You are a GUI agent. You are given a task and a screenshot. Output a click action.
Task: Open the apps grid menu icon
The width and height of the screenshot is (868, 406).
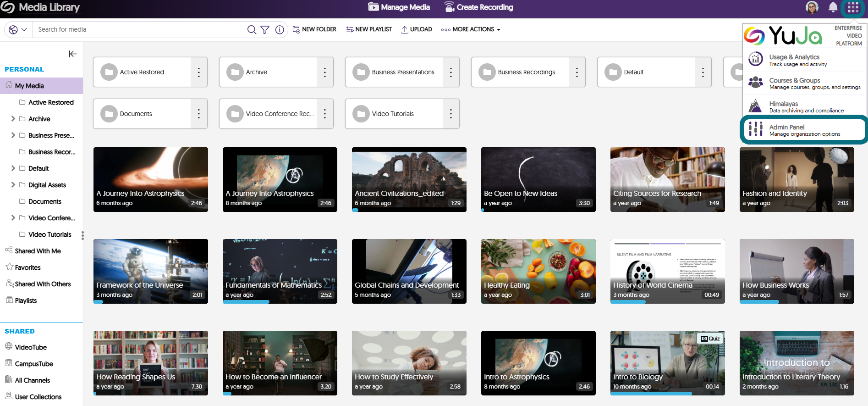(853, 8)
